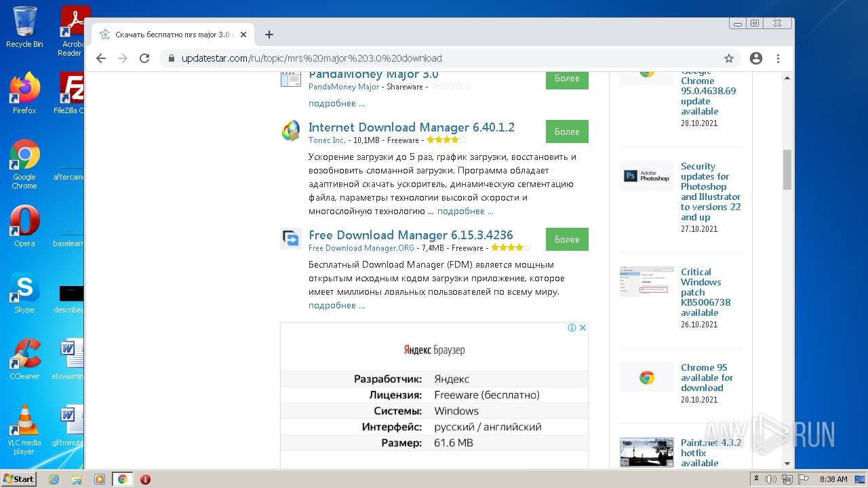
Task: Open Free Download Manager.ORG vendor link
Action: pyautogui.click(x=361, y=248)
